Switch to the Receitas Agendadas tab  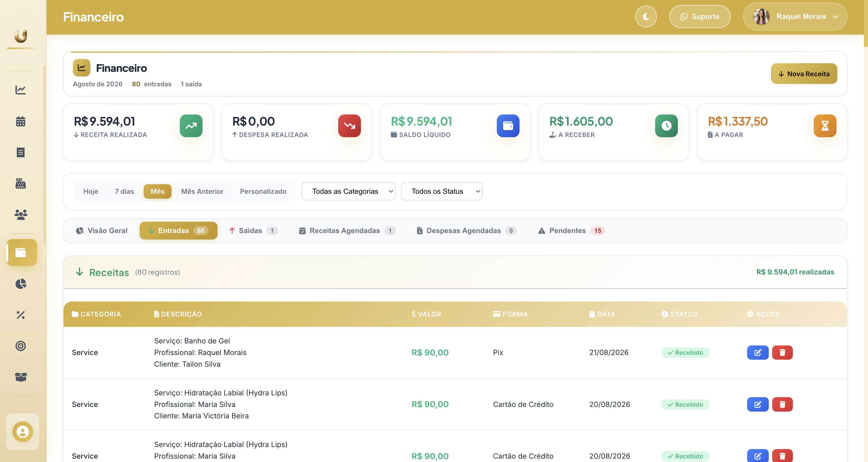347,230
